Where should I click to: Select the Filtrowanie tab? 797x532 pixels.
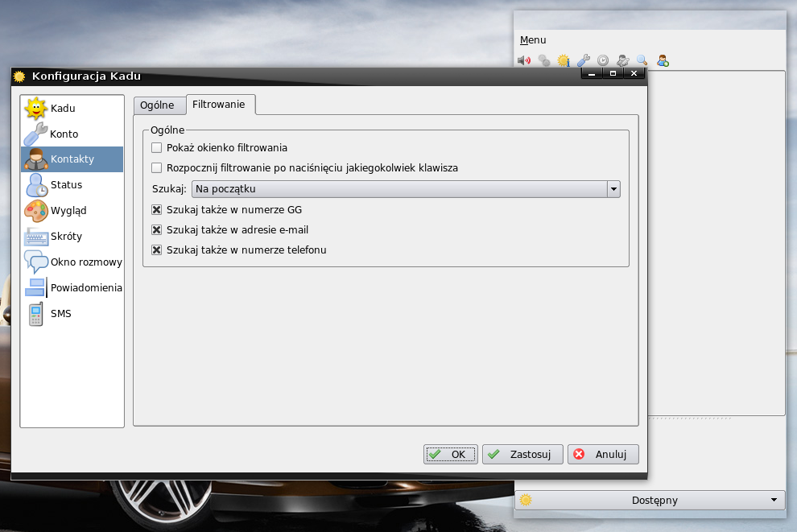(x=221, y=104)
